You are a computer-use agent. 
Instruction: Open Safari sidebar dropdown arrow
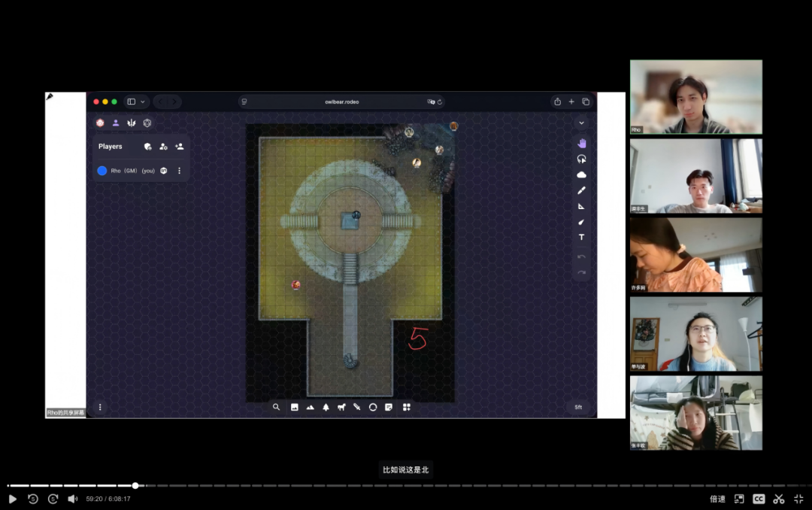(x=143, y=102)
